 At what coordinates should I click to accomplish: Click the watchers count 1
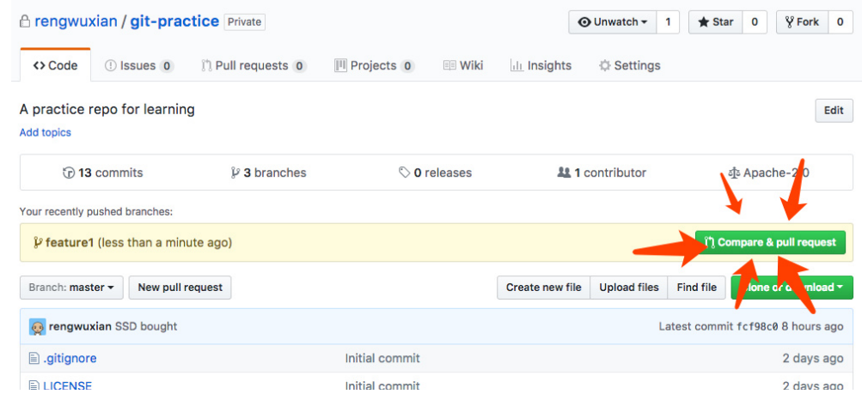pos(668,22)
